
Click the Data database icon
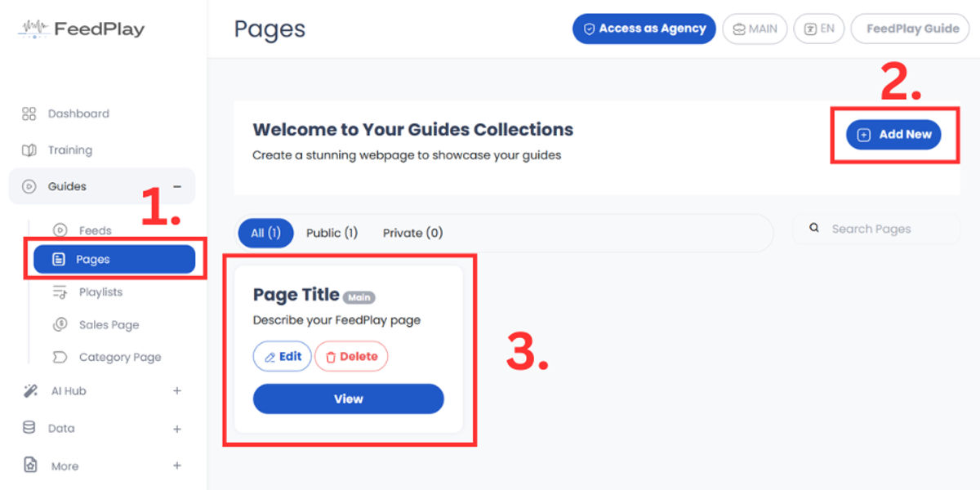tap(29, 428)
